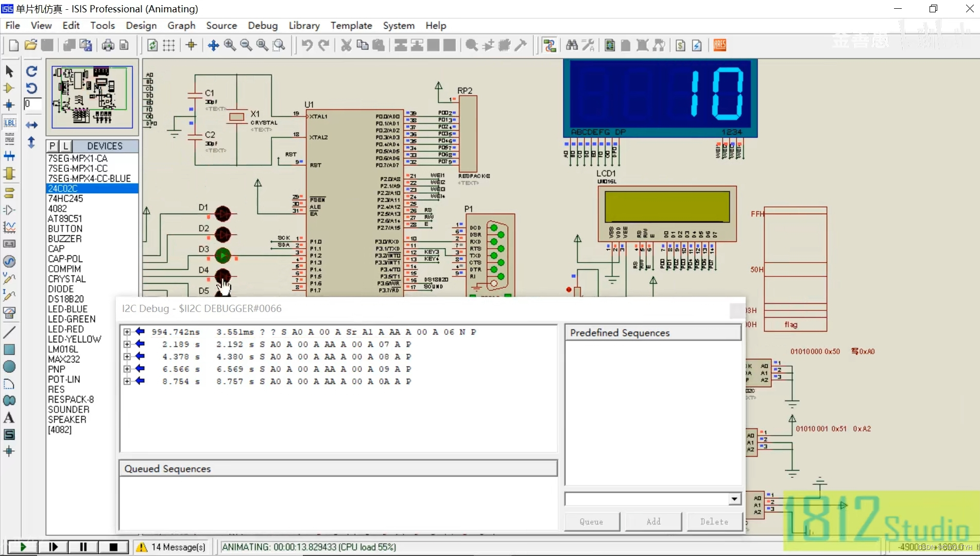Choose the Subcircuit mode tool
Image resolution: width=980 pixels, height=556 pixels.
(9, 173)
